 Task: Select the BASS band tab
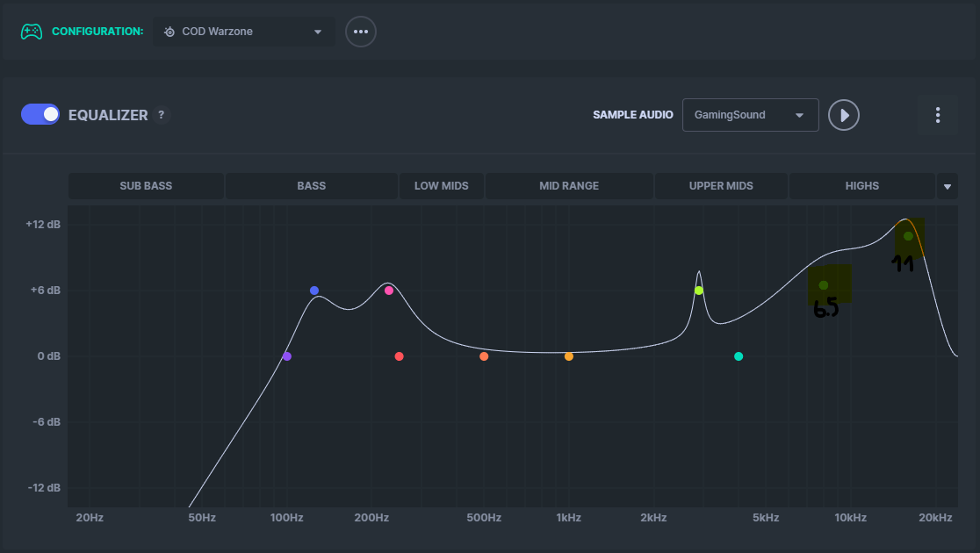coord(312,186)
